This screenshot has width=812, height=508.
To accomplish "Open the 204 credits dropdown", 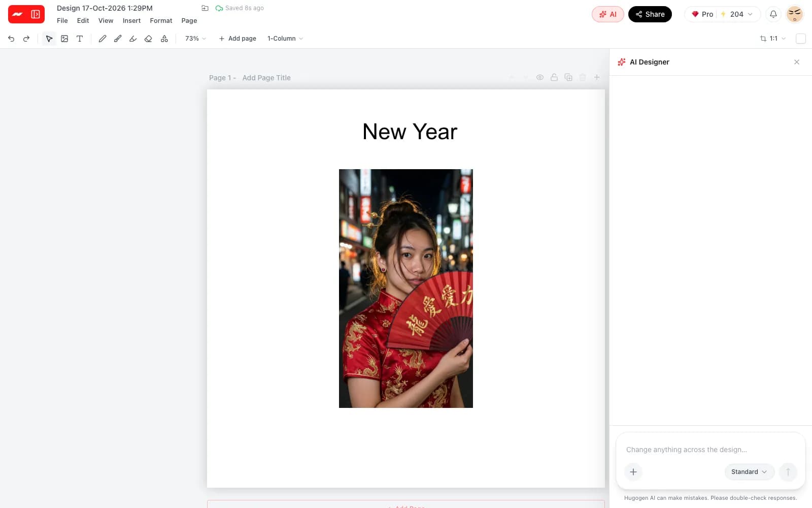I will point(737,14).
